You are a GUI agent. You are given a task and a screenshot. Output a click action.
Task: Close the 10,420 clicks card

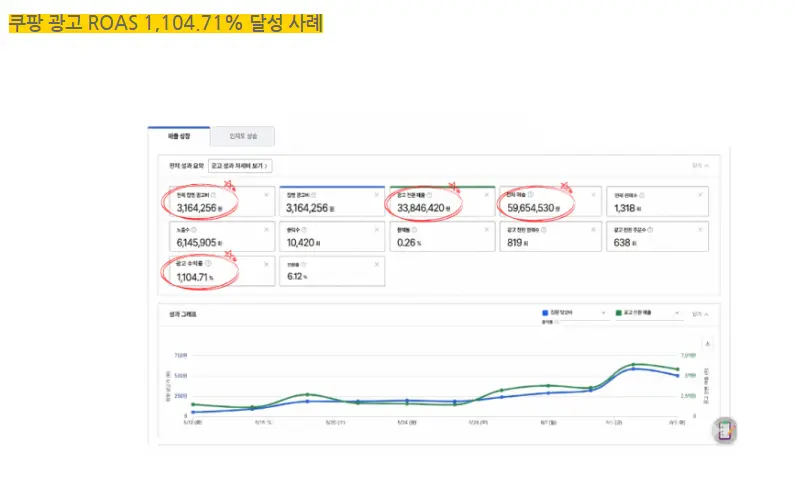pyautogui.click(x=376, y=229)
